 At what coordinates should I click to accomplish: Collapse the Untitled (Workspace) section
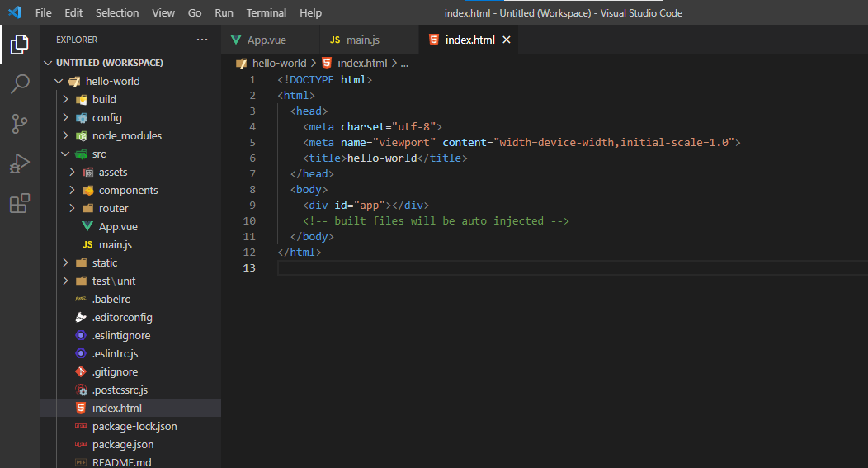tap(109, 63)
